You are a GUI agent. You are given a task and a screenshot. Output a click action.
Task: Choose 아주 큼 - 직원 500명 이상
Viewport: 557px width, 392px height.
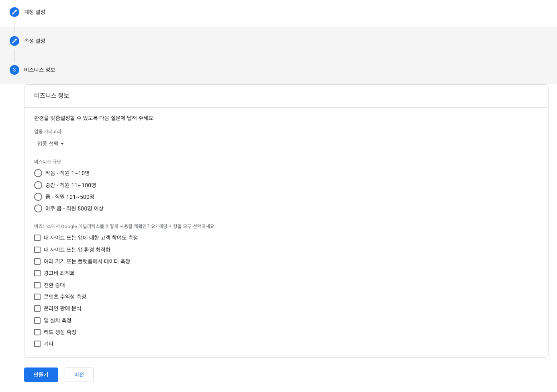(38, 208)
